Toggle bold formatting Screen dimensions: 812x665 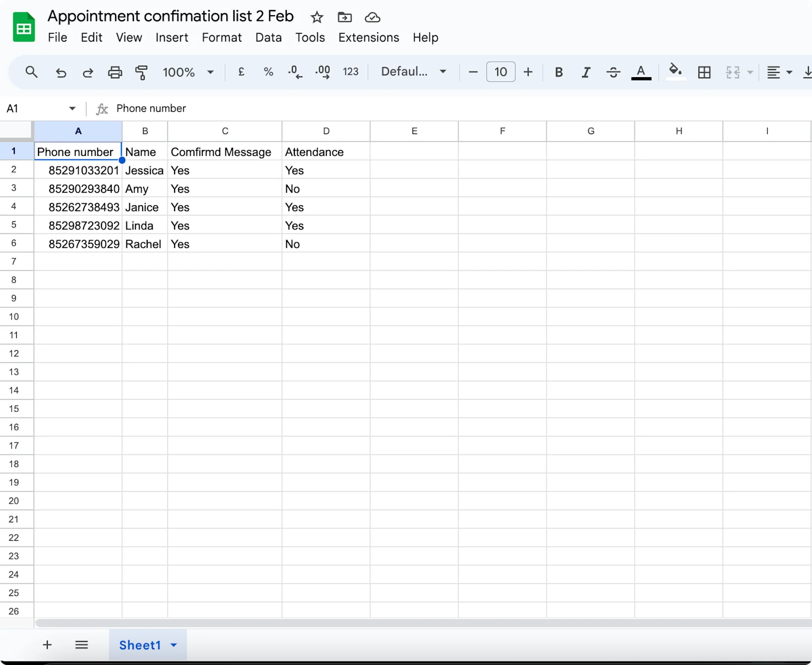(x=558, y=72)
